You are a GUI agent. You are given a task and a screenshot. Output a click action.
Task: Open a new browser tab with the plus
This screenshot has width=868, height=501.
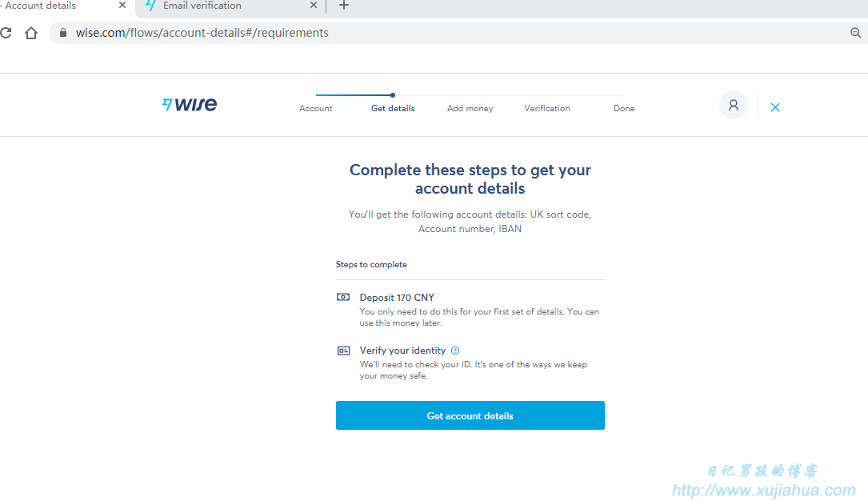344,6
